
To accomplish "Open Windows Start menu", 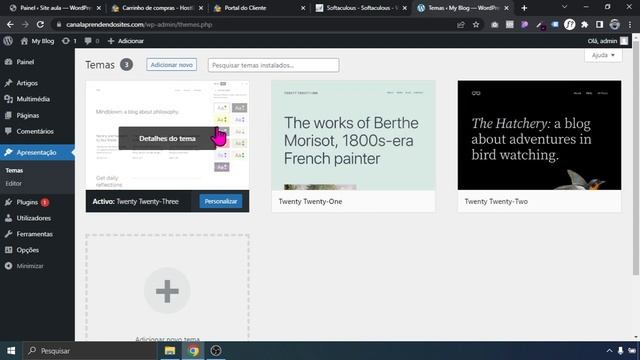I will (11, 351).
